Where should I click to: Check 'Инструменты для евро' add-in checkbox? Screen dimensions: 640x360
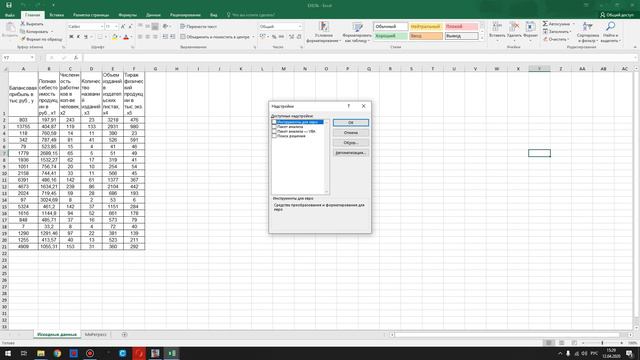pyautogui.click(x=274, y=122)
